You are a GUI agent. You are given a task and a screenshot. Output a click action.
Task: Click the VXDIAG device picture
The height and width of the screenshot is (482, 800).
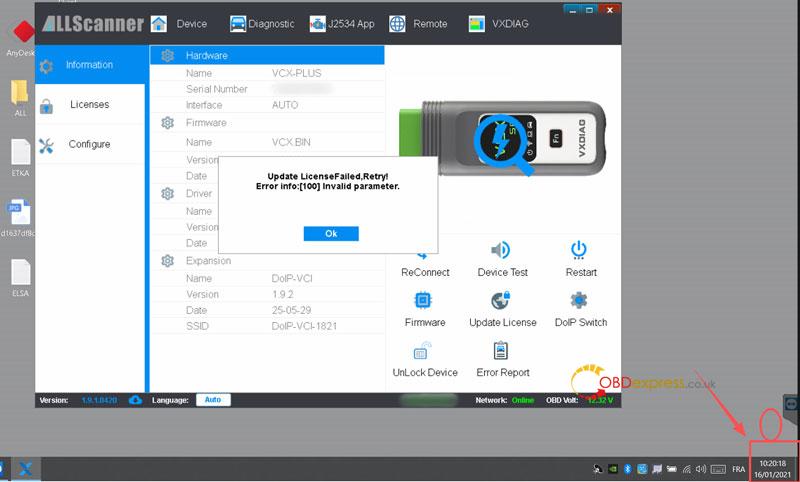coord(503,139)
